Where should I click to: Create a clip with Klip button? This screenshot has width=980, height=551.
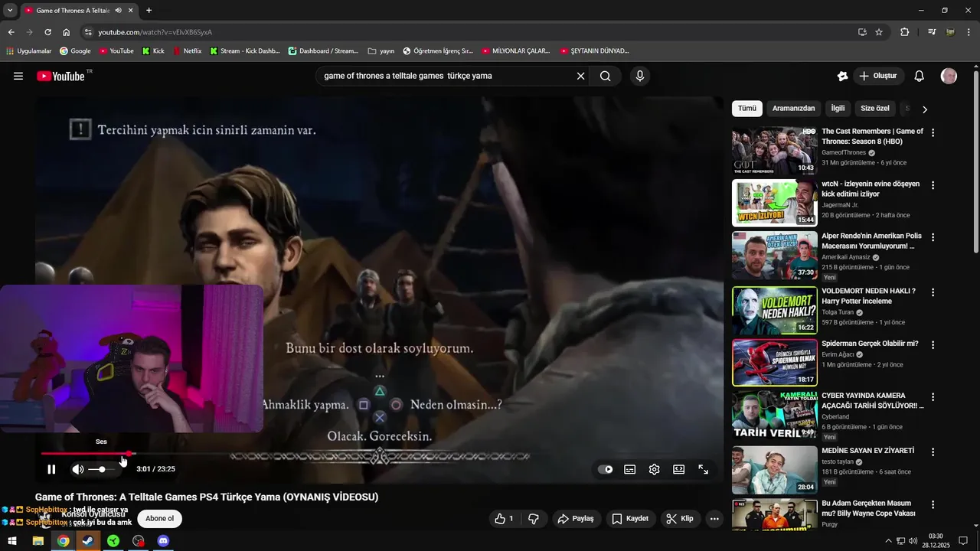(x=680, y=518)
